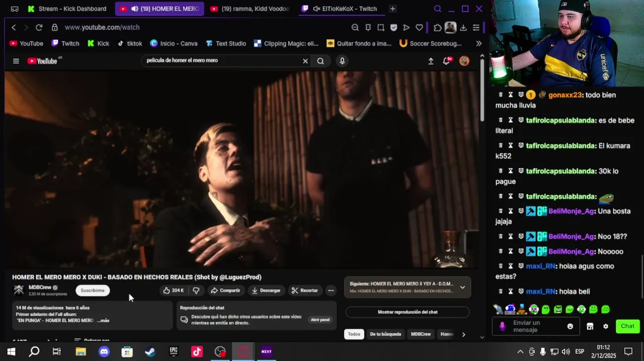This screenshot has height=361, width=644.
Task: Open the browser extensions puzzle icon
Action: point(438,28)
